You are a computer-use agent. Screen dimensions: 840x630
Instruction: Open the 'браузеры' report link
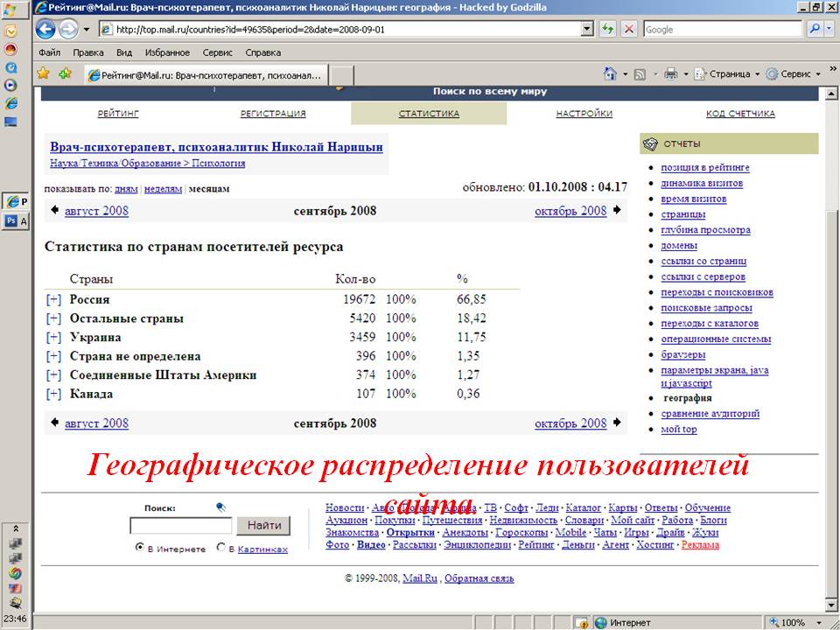click(683, 354)
